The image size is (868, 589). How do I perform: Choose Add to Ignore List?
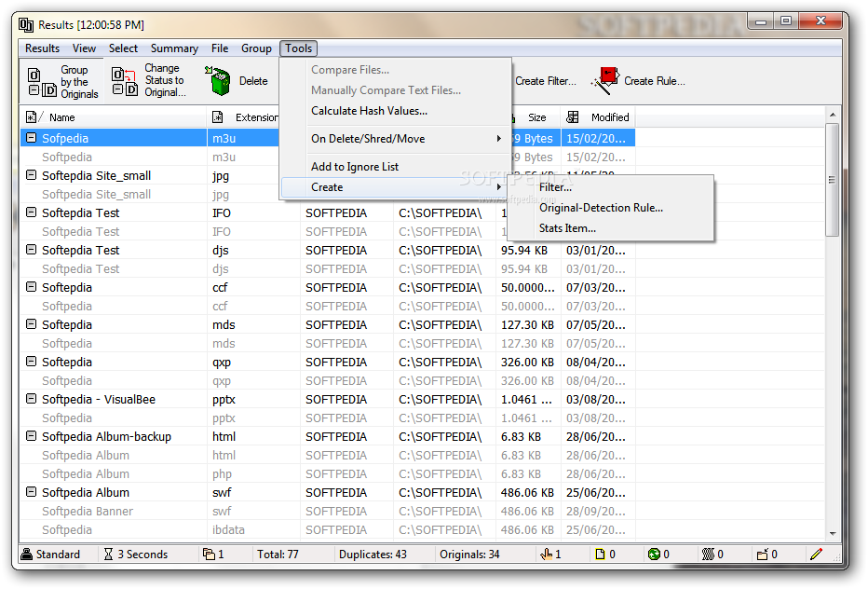[395, 166]
